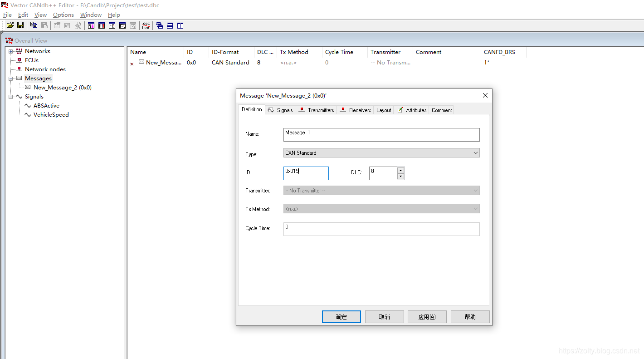Collapse the Signals tree node
This screenshot has width=644, height=359.
click(11, 97)
